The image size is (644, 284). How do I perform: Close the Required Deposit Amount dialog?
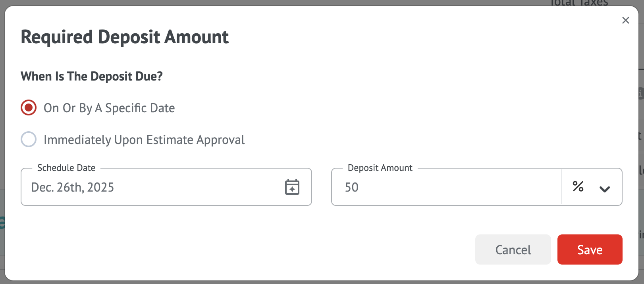[x=625, y=20]
